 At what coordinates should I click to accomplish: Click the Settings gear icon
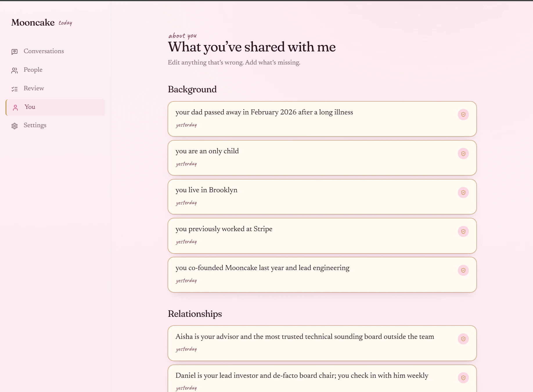pyautogui.click(x=15, y=126)
